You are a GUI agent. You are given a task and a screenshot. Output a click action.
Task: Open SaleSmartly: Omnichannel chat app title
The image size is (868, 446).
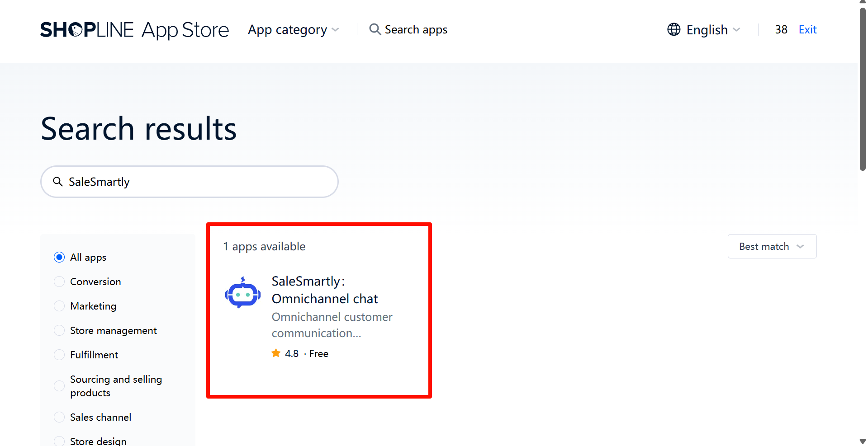324,290
